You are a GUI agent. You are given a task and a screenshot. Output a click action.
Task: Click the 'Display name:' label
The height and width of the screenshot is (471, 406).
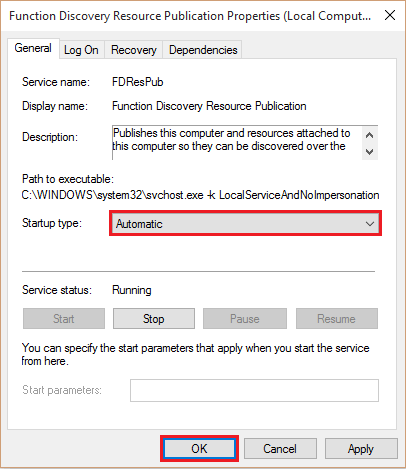(55, 106)
